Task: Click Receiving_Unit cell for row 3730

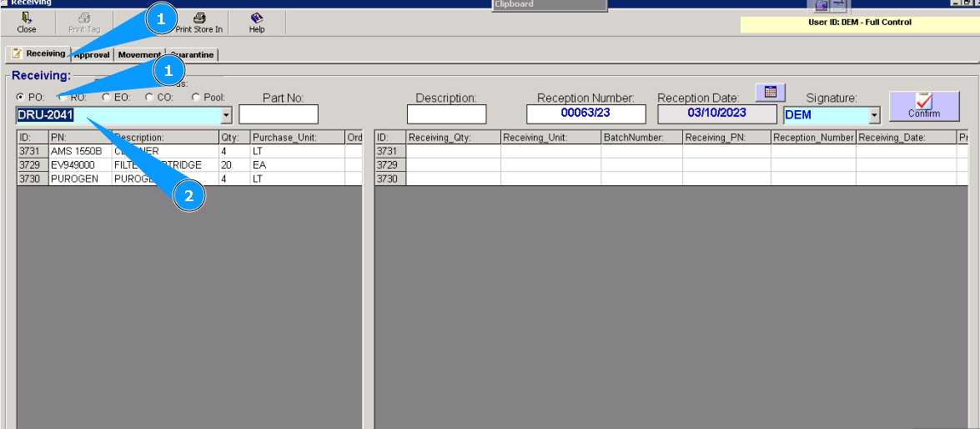Action: (x=550, y=179)
